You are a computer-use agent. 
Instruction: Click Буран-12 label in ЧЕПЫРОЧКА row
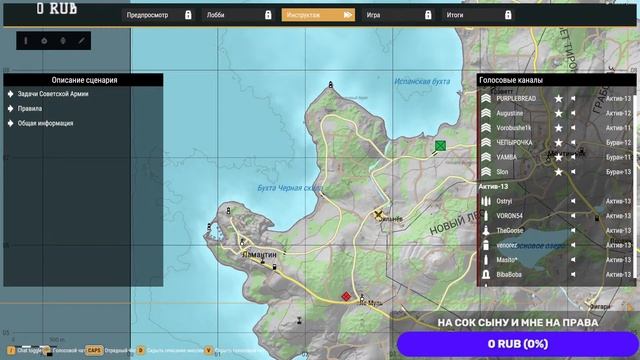(x=618, y=142)
